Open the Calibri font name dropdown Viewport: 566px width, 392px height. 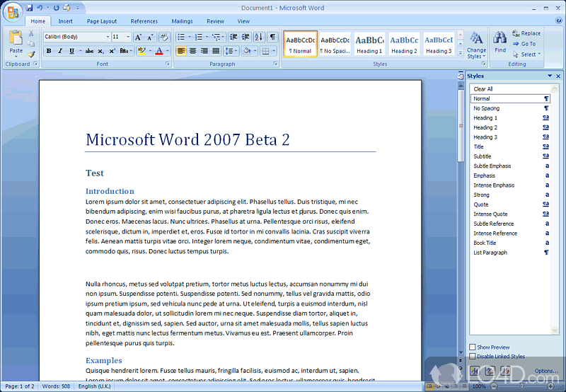[x=108, y=37]
